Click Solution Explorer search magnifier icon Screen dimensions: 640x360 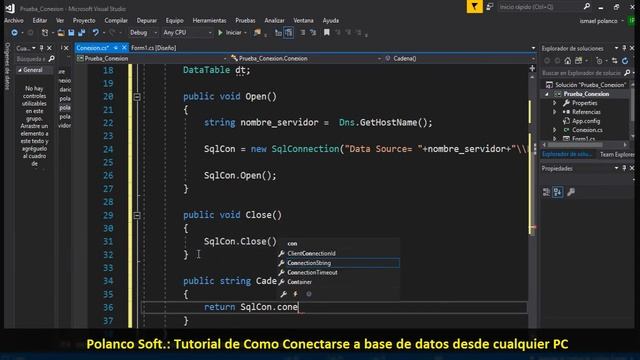point(627,73)
